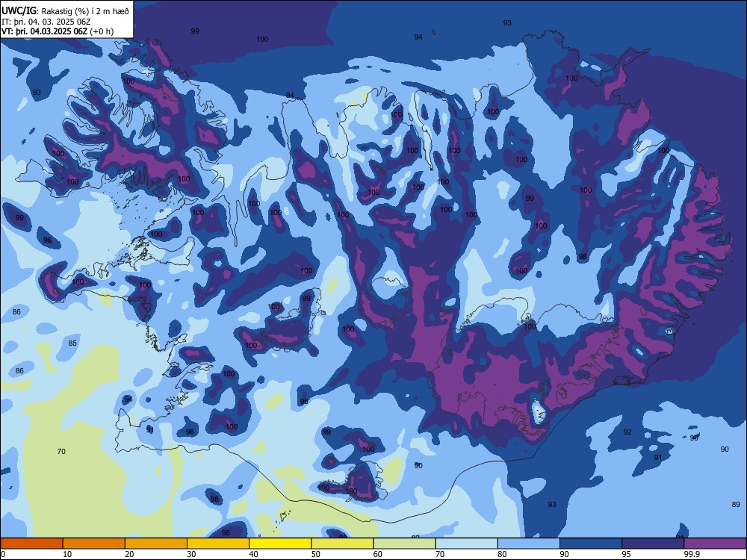Select the golden 30–40 legend swatch
This screenshot has width=747, height=560.
pos(218,544)
